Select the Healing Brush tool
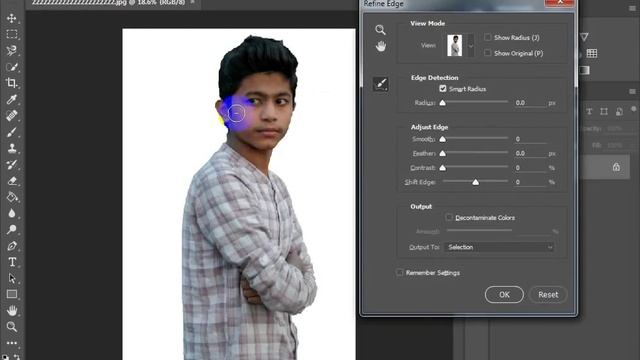This screenshot has height=360, width=640. (x=11, y=116)
